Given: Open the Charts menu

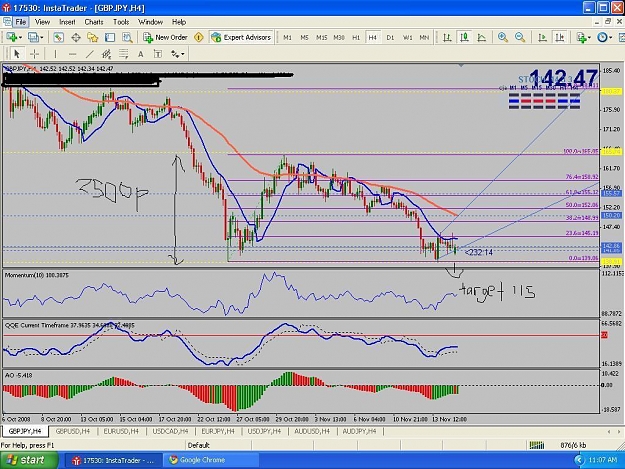Looking at the screenshot, I should pyautogui.click(x=94, y=22).
